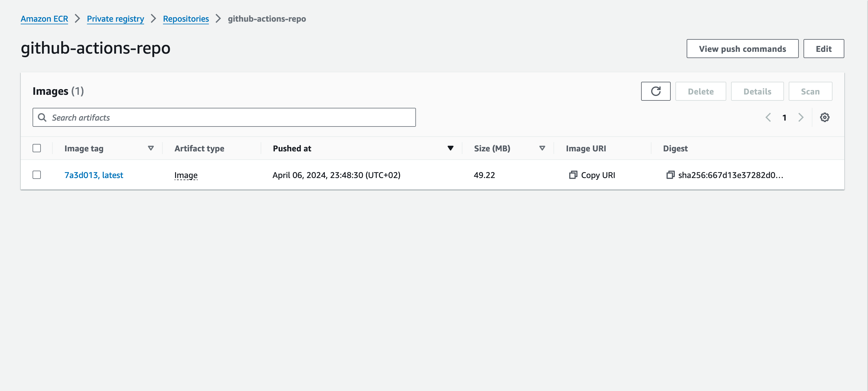The width and height of the screenshot is (868, 391).
Task: Click the Image artifact type icon
Action: [185, 175]
